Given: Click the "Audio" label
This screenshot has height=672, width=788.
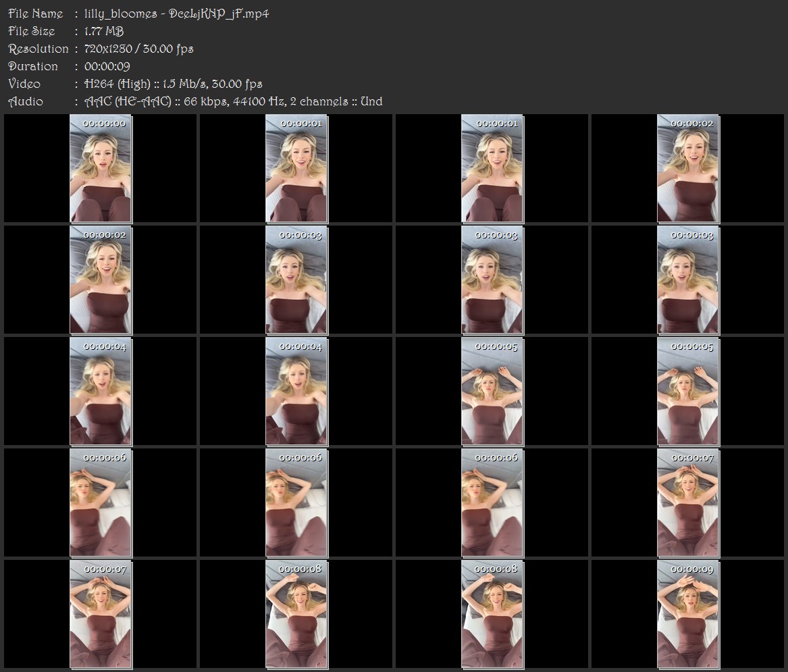Looking at the screenshot, I should [x=26, y=101].
